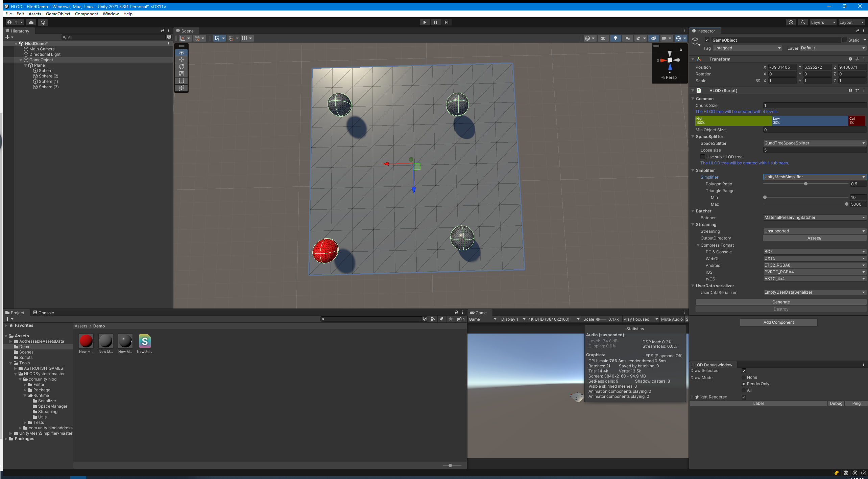Select the Scale tool in scene overlay
This screenshot has height=479, width=868.
[182, 74]
